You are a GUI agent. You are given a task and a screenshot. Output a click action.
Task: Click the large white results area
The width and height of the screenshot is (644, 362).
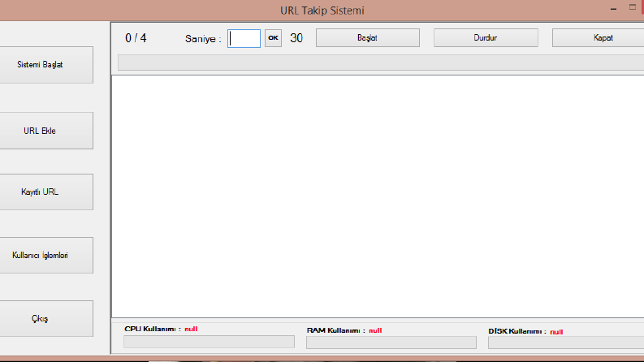point(378,196)
